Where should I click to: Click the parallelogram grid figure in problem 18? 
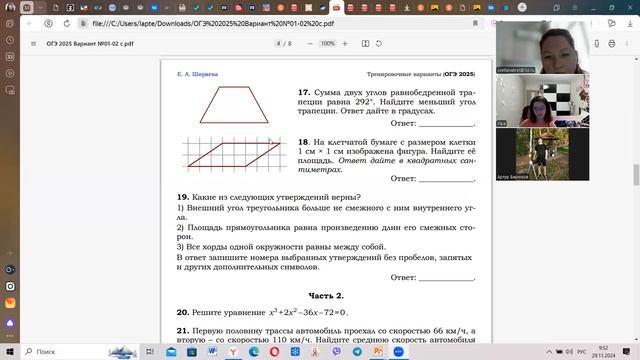(x=233, y=154)
